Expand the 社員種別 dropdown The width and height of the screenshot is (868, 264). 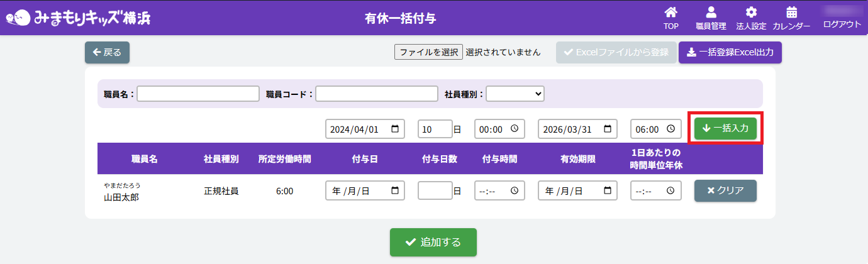[x=515, y=94]
